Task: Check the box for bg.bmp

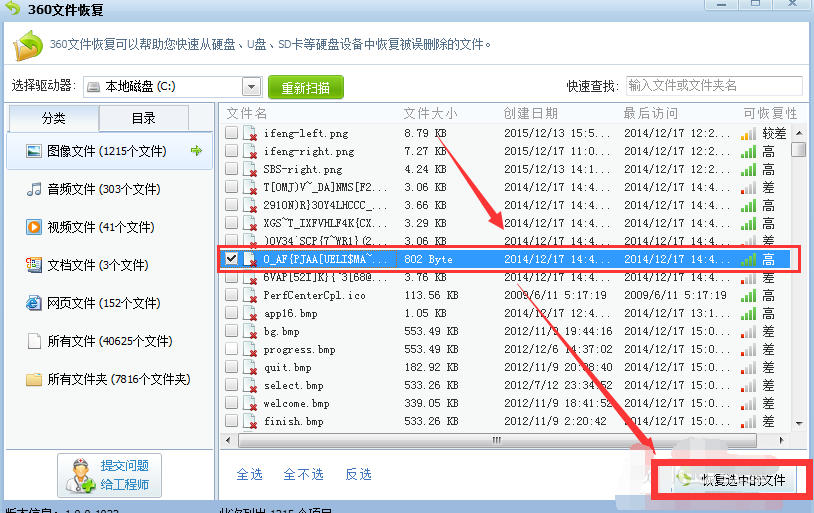Action: click(x=232, y=331)
